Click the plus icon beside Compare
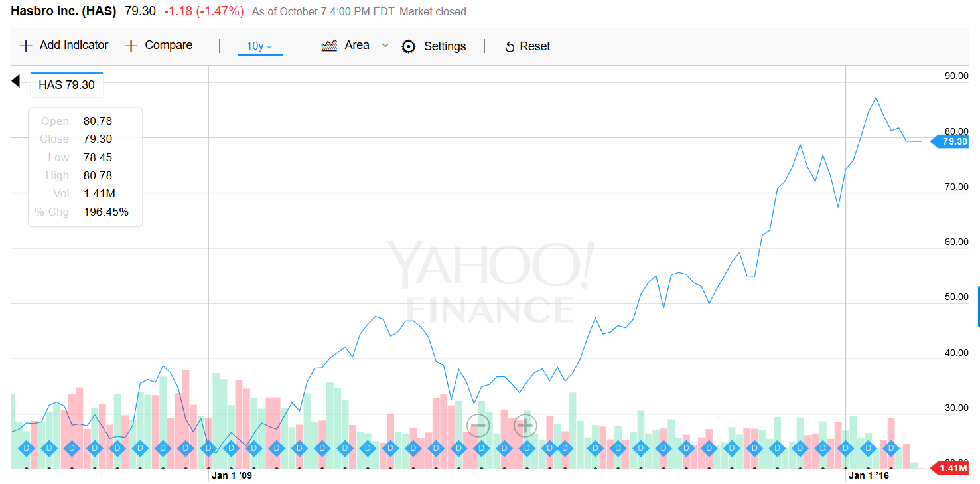 (x=131, y=46)
